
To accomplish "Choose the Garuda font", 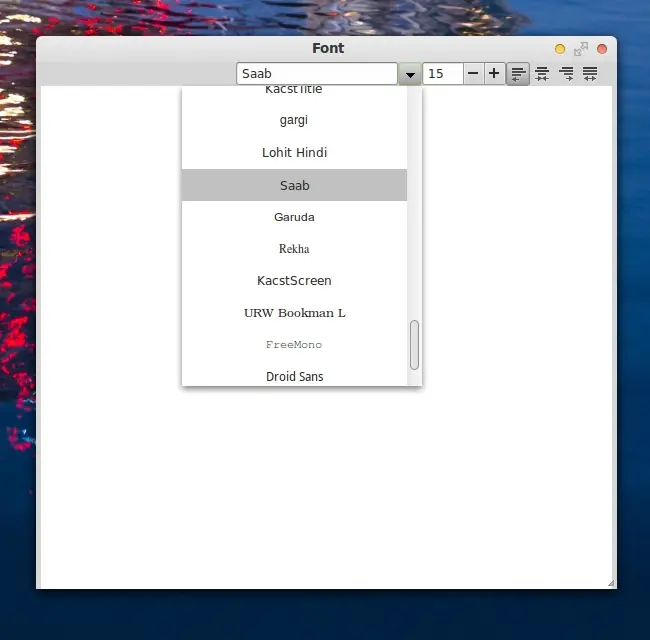I will tap(294, 217).
